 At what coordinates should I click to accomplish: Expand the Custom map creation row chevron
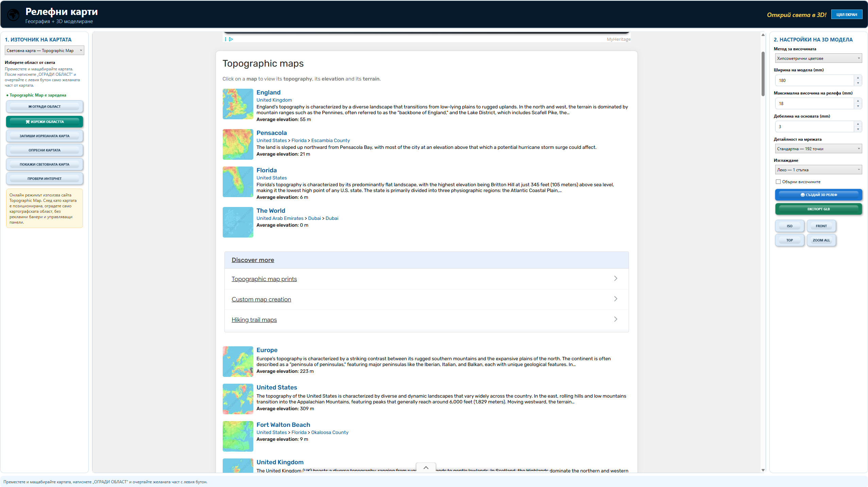615,299
